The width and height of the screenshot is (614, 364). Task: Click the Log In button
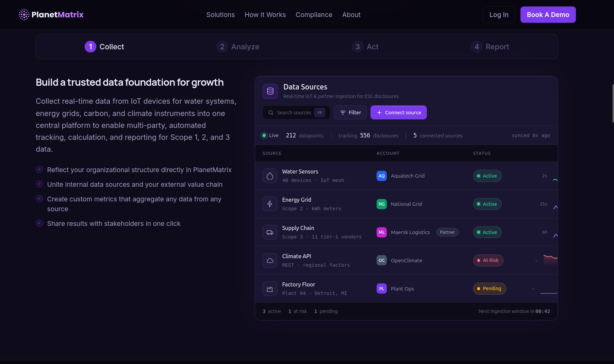(x=499, y=15)
